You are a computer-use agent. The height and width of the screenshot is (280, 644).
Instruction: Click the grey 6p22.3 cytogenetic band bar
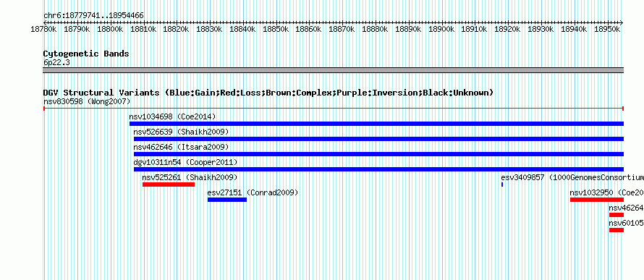[334, 70]
